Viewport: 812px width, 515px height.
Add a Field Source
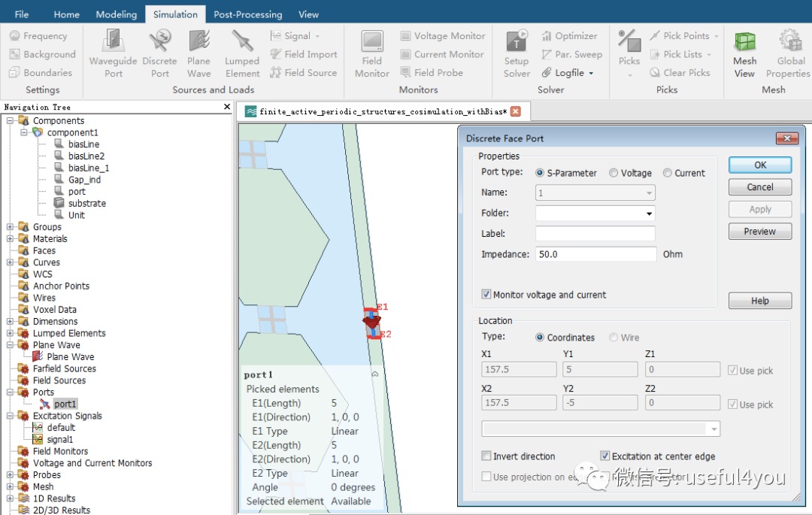(x=304, y=72)
